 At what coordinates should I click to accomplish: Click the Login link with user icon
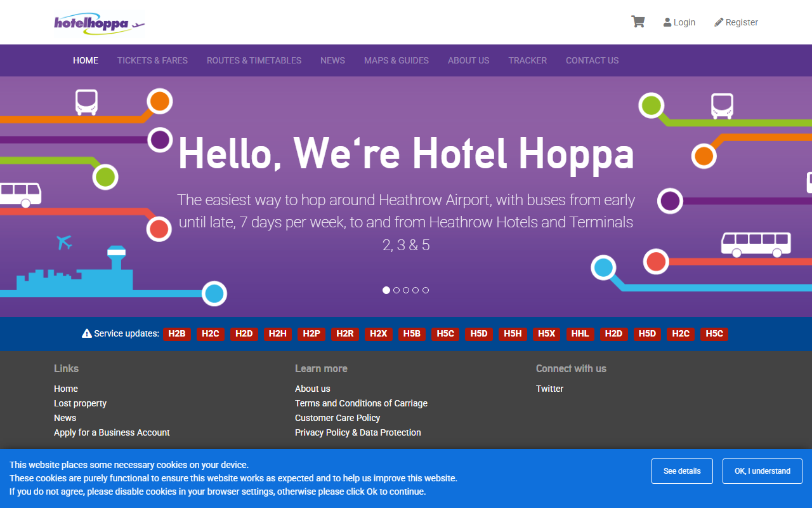(x=679, y=22)
